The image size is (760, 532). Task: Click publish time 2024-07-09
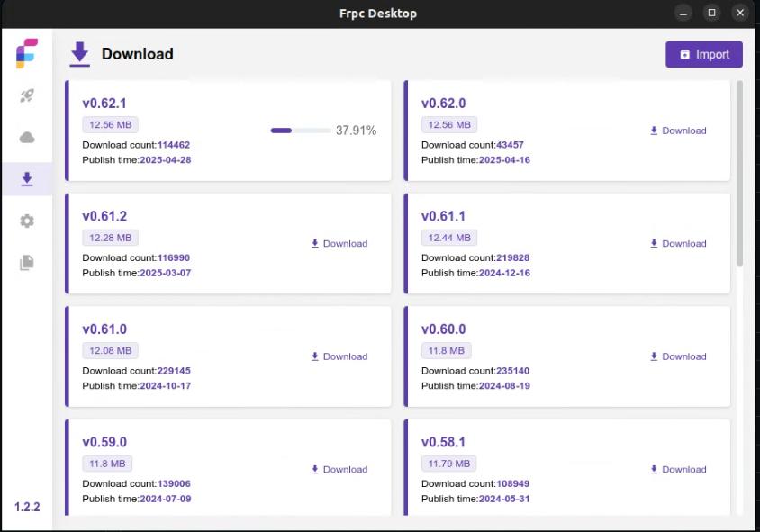coord(166,499)
